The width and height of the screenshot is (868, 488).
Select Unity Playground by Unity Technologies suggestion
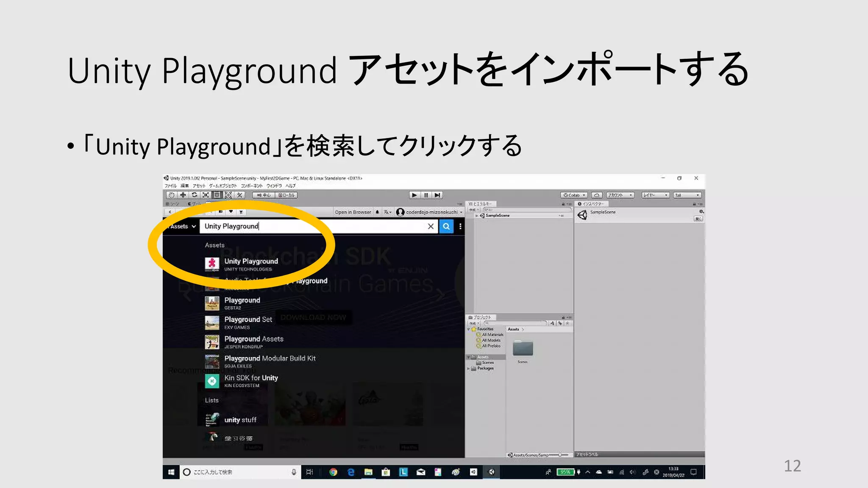point(242,264)
